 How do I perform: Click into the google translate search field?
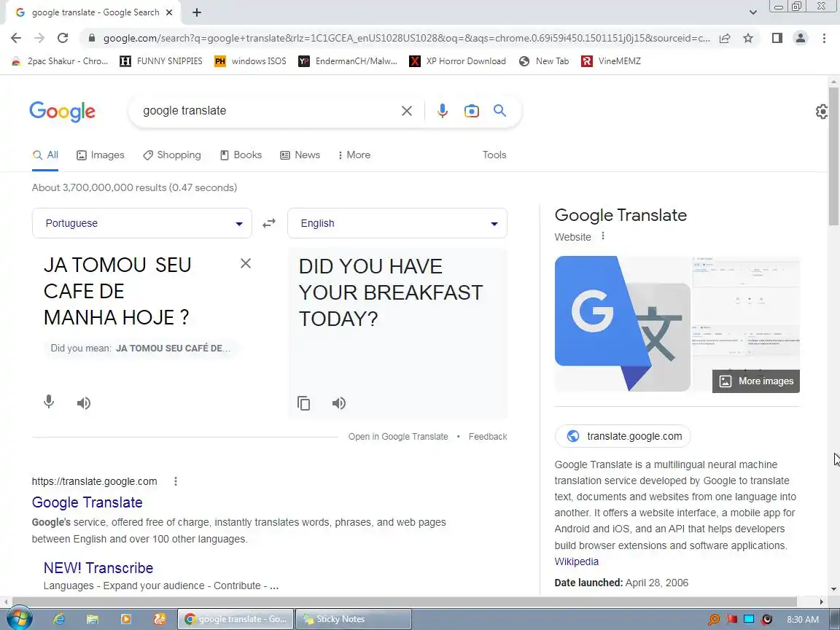(268, 111)
